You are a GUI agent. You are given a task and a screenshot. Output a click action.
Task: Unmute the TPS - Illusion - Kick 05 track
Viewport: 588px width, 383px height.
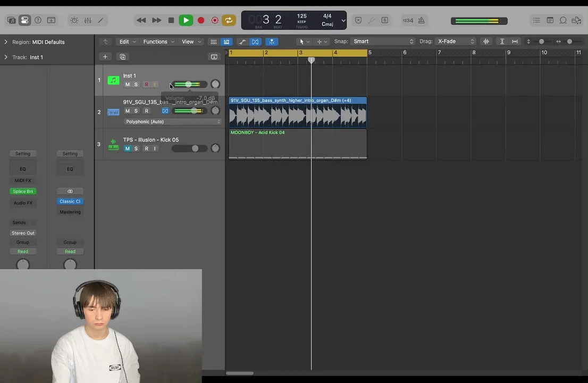pos(128,148)
